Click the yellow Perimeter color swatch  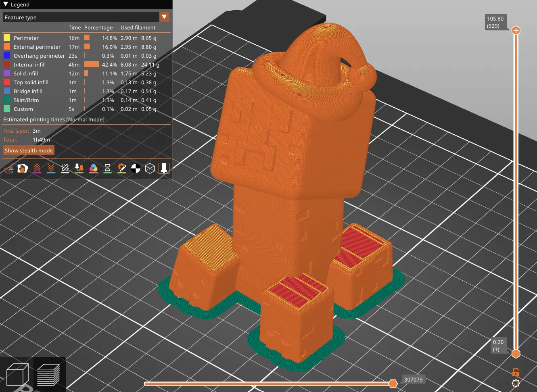click(7, 38)
